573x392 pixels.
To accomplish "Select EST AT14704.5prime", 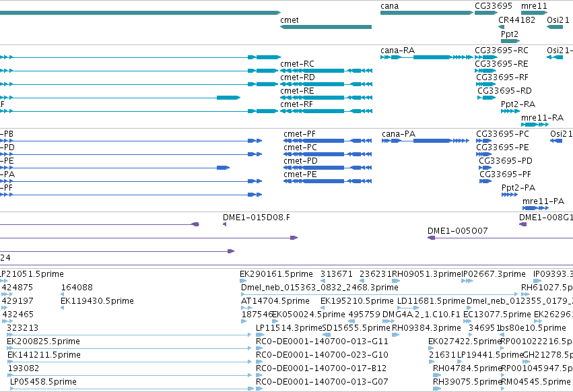I will pyautogui.click(x=246, y=308).
